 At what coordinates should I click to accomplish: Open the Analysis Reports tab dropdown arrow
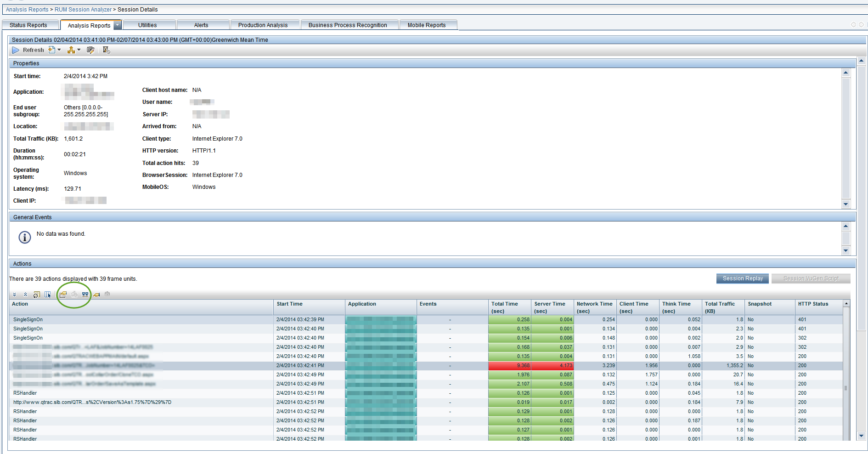118,25
